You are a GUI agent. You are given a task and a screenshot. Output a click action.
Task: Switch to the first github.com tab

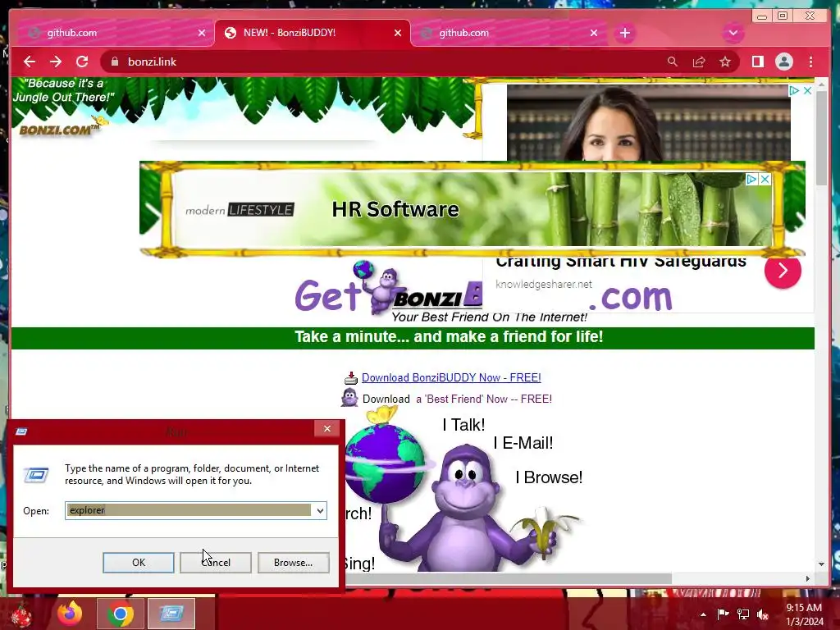tap(115, 33)
